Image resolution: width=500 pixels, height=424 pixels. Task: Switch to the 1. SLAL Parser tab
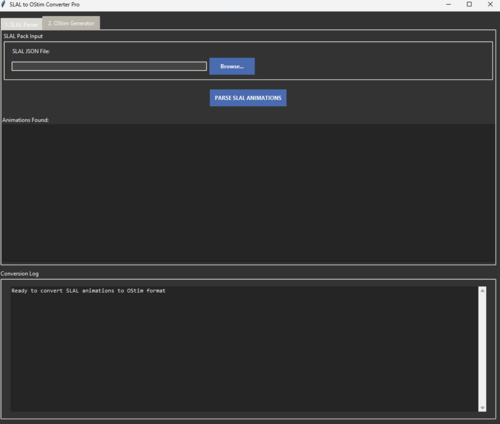(22, 24)
